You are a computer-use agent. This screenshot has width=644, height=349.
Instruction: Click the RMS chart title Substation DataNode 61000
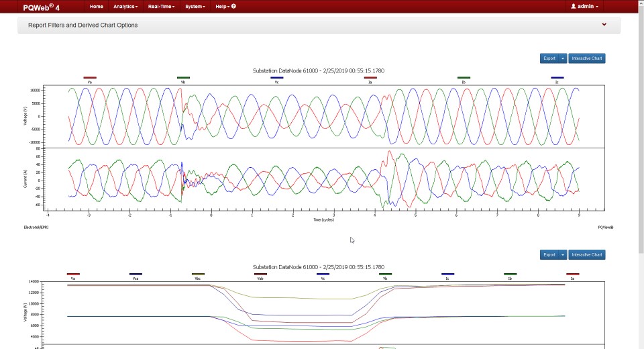318,267
